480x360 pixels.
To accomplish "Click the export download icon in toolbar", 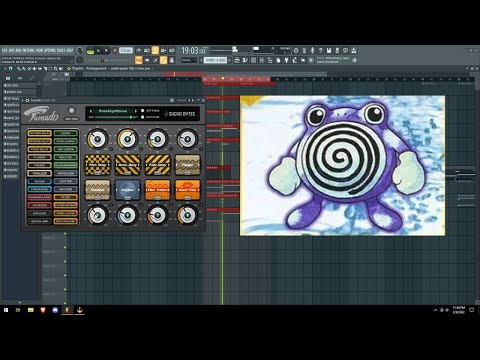I will (354, 50).
